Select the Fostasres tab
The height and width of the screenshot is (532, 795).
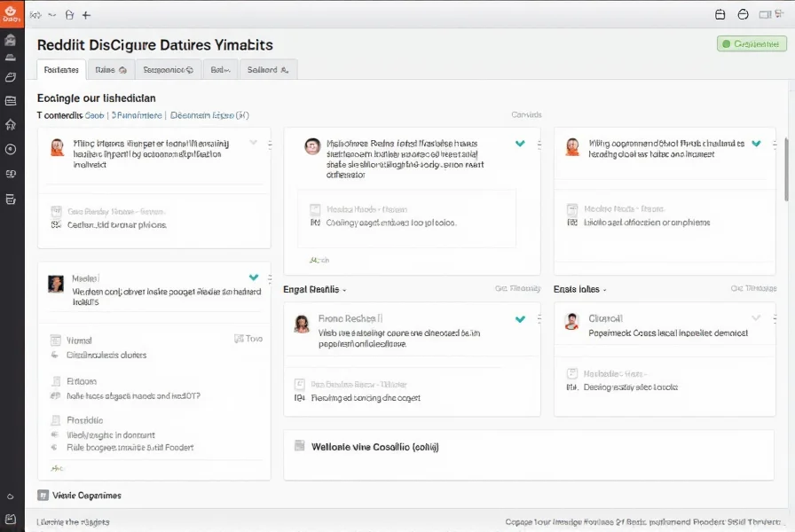click(61, 69)
